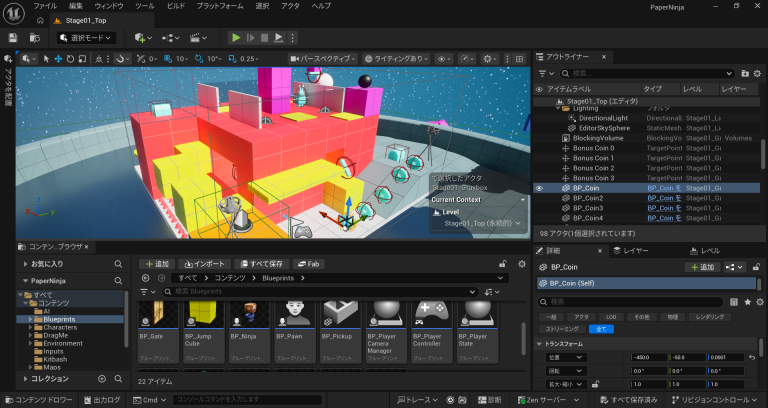Reset location with the undo arrow

pyautogui.click(x=752, y=358)
